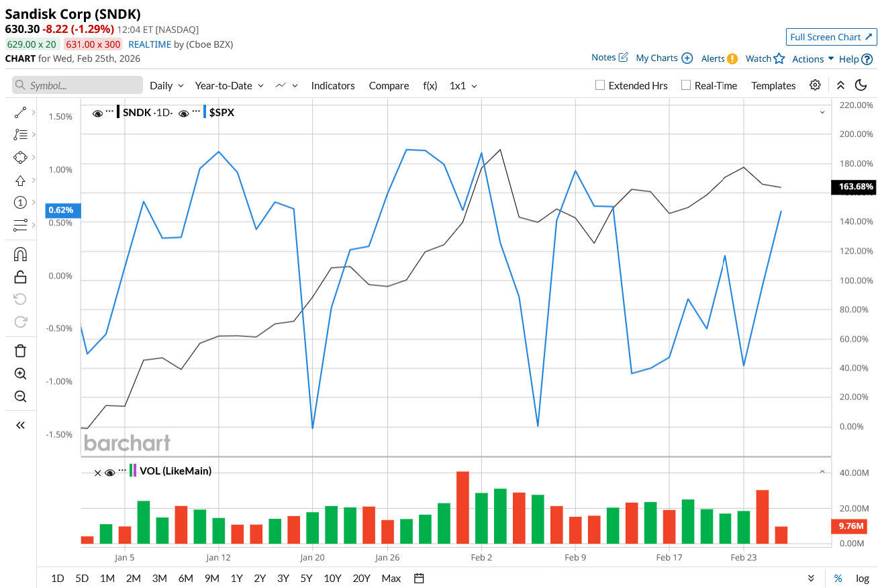The height and width of the screenshot is (588, 878).
Task: Select the 5D time range
Action: coord(82,578)
